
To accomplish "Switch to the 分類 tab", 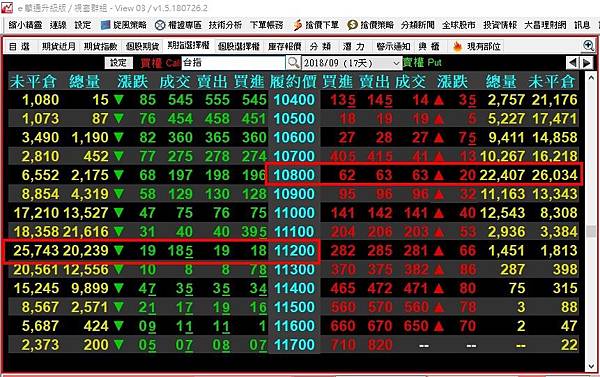I will click(320, 47).
